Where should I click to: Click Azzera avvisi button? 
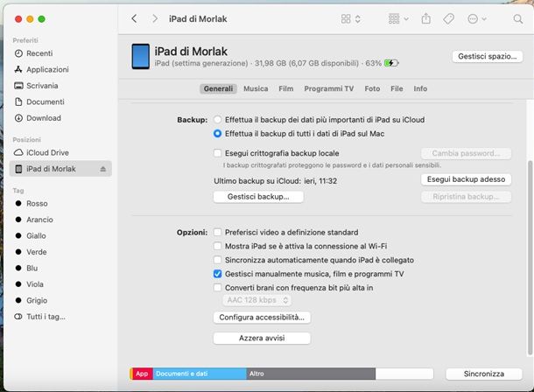coord(262,339)
